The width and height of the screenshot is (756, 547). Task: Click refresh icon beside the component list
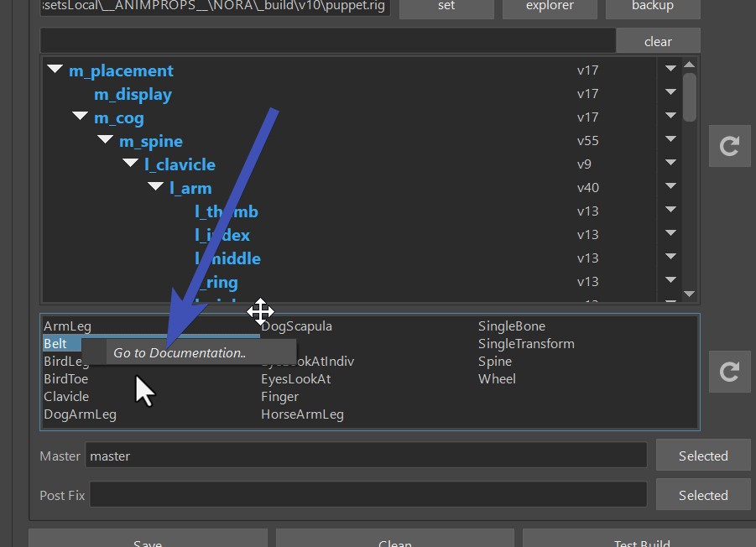tap(729, 372)
